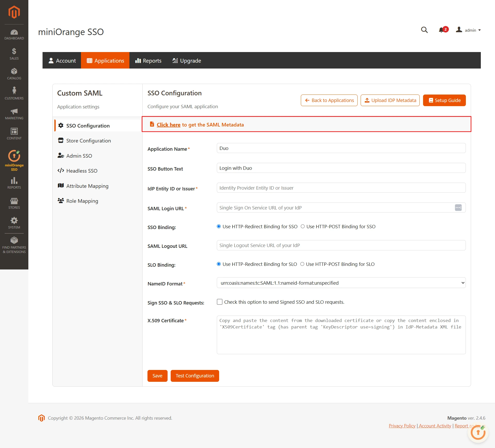Open the Account Activity link
This screenshot has height=448, width=495.
[x=435, y=426]
